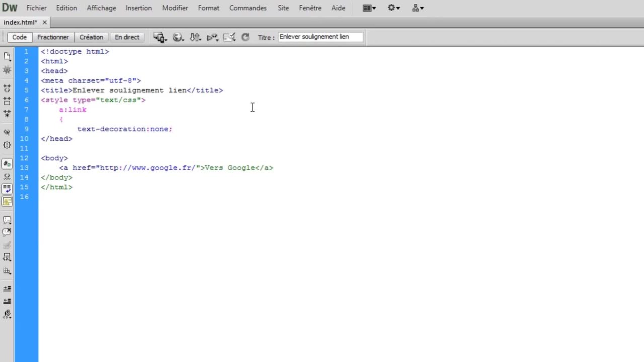Click the Balance Braces icon
The image size is (644, 362).
tap(7, 145)
